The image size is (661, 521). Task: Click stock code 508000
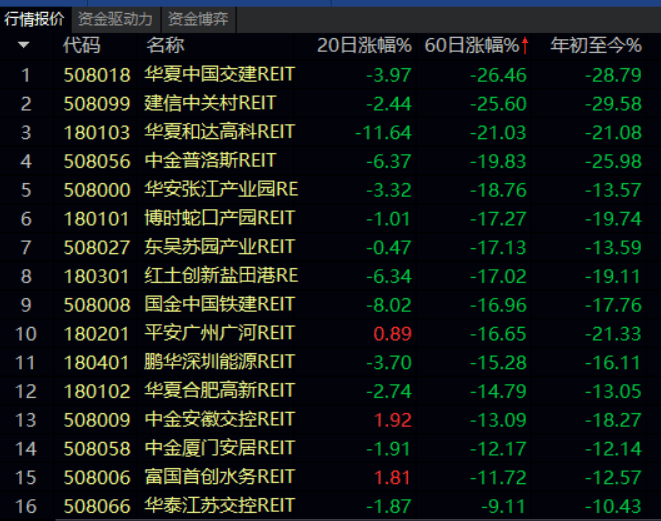click(x=97, y=190)
